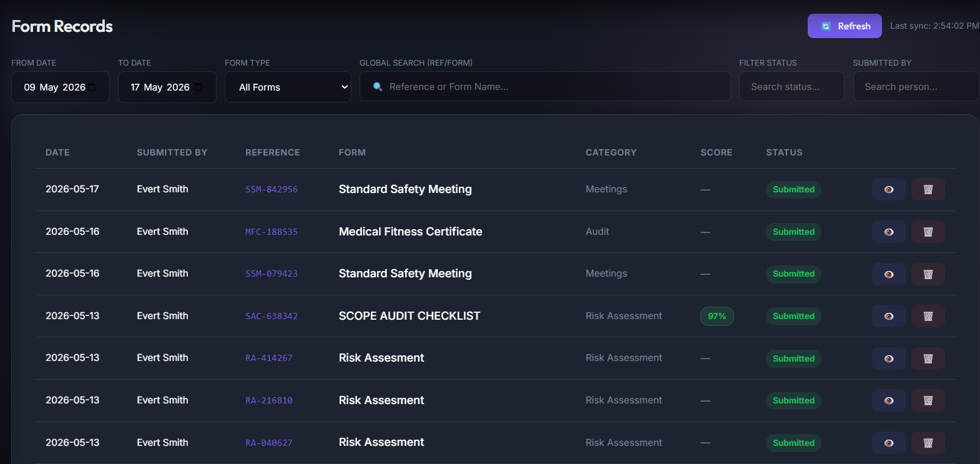Click the magnifier icon in global search
Screen dimensions: 980x464
point(378,87)
